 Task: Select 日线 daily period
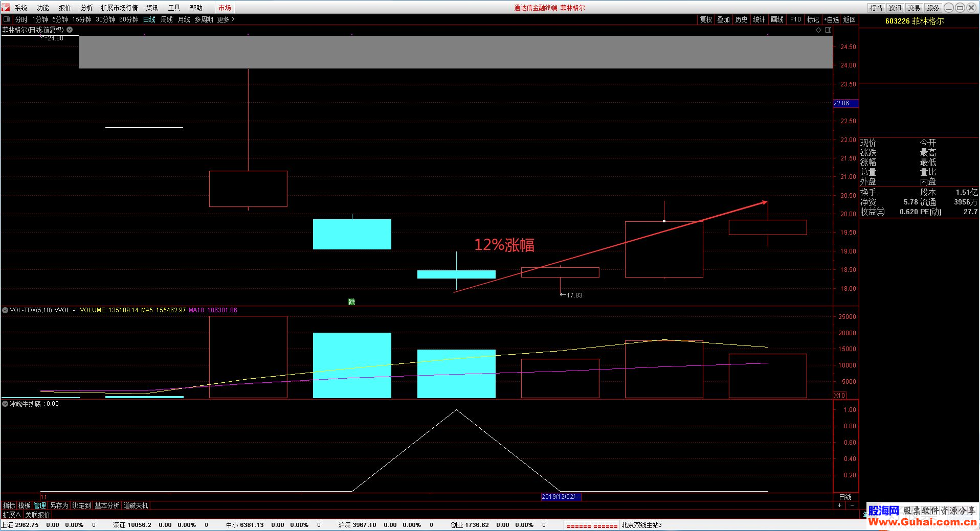tap(149, 19)
